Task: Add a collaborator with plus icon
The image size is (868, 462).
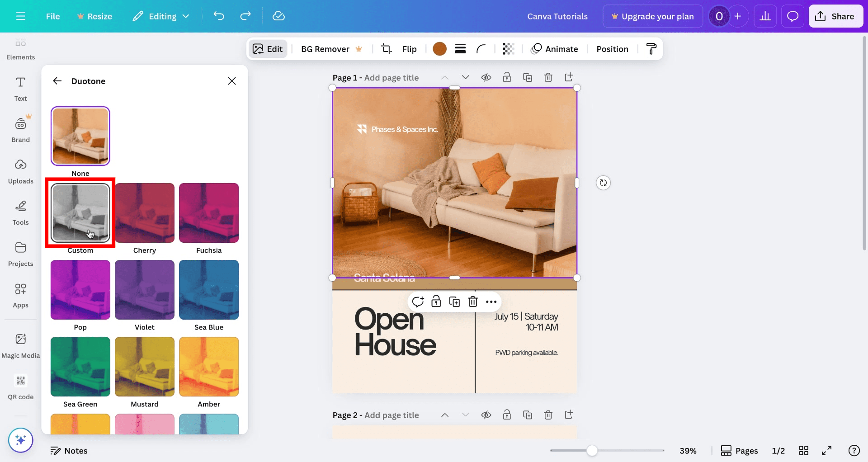Action: [x=738, y=16]
